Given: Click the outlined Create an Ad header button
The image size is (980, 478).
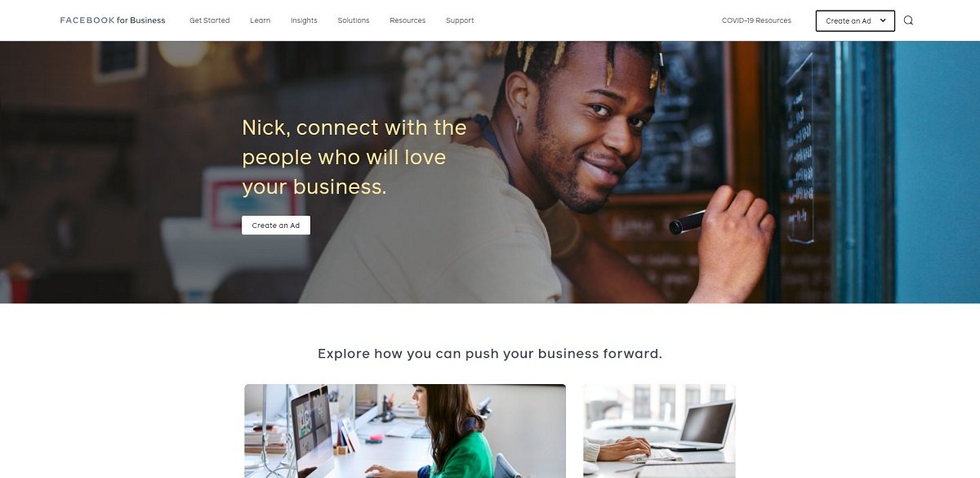Looking at the screenshot, I should pos(855,20).
